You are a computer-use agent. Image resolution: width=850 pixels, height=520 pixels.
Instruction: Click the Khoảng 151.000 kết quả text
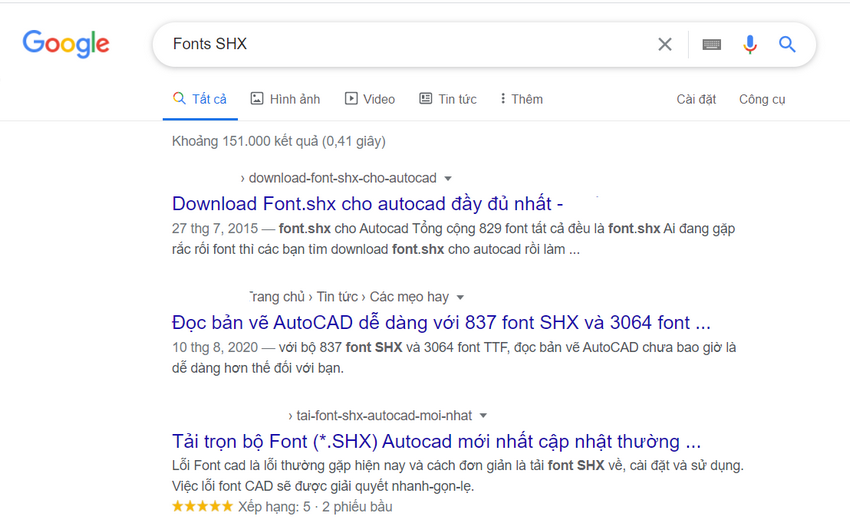[279, 142]
